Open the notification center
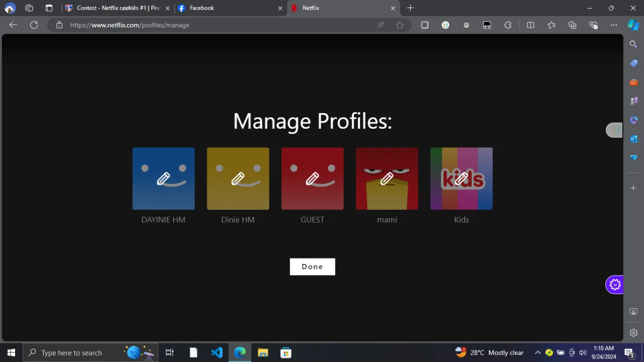644x362 pixels. tap(629, 352)
